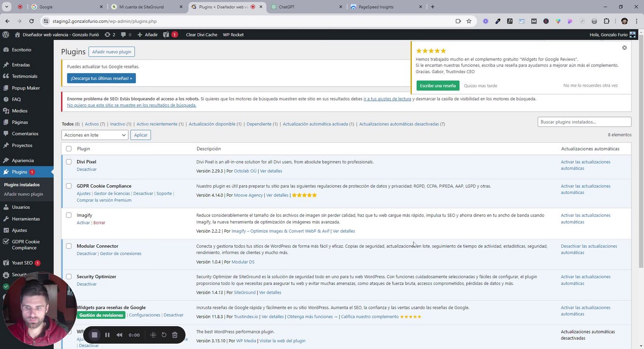Image resolution: width=644 pixels, height=349 pixels.
Task: Tick the select-all plugins checkbox in header
Action: click(69, 149)
